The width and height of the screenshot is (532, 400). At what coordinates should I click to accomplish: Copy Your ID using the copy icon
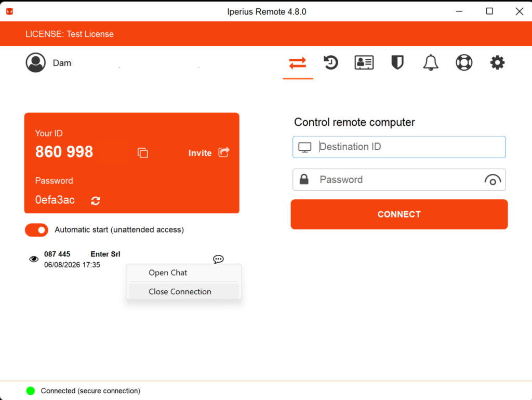coord(143,153)
